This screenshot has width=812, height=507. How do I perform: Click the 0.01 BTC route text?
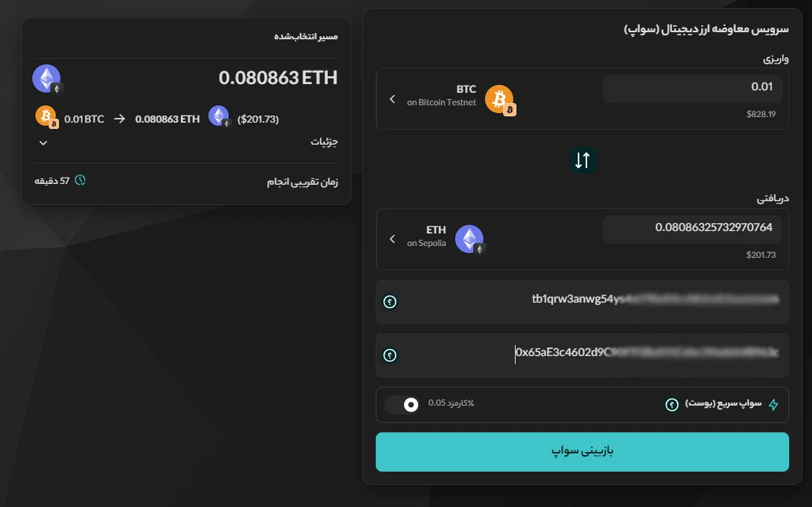pos(84,119)
